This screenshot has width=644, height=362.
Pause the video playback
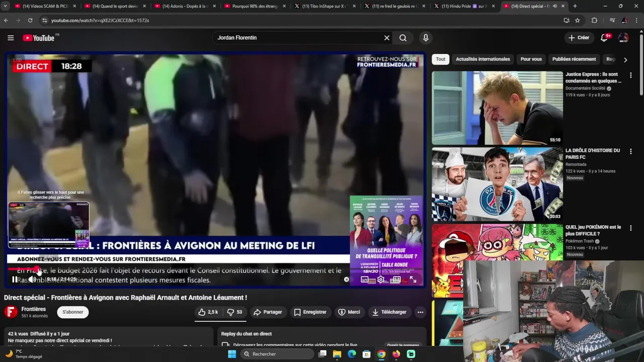tap(15, 280)
